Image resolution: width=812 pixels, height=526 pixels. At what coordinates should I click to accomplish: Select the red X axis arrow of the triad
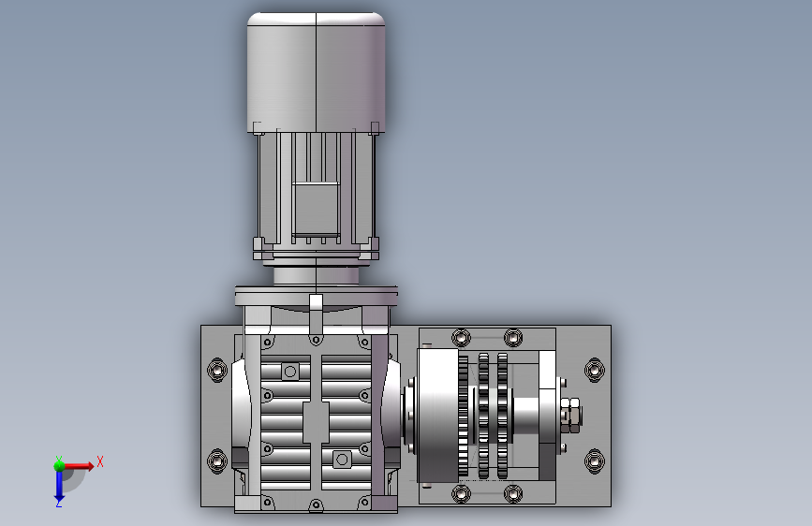tap(78, 466)
